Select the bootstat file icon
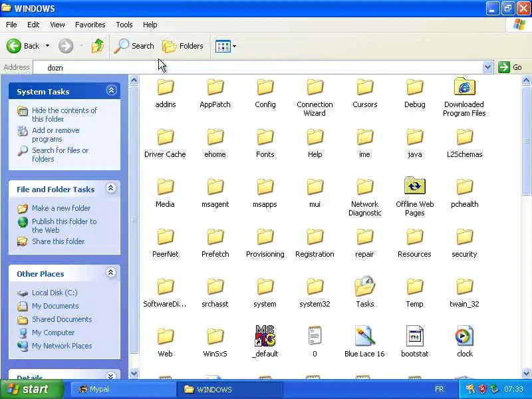The image size is (532, 399). (x=414, y=336)
